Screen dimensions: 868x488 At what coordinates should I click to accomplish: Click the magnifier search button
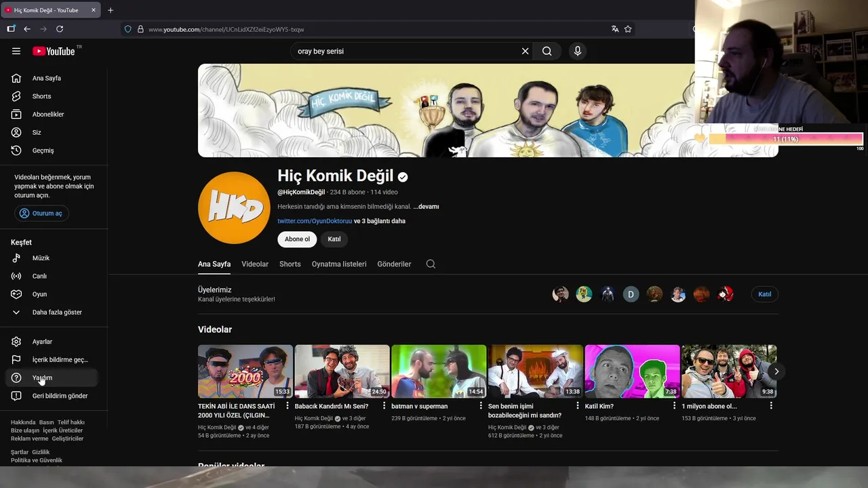point(547,51)
